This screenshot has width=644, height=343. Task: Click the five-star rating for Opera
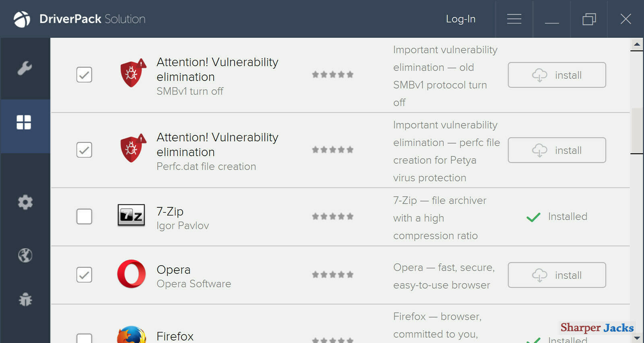point(332,275)
